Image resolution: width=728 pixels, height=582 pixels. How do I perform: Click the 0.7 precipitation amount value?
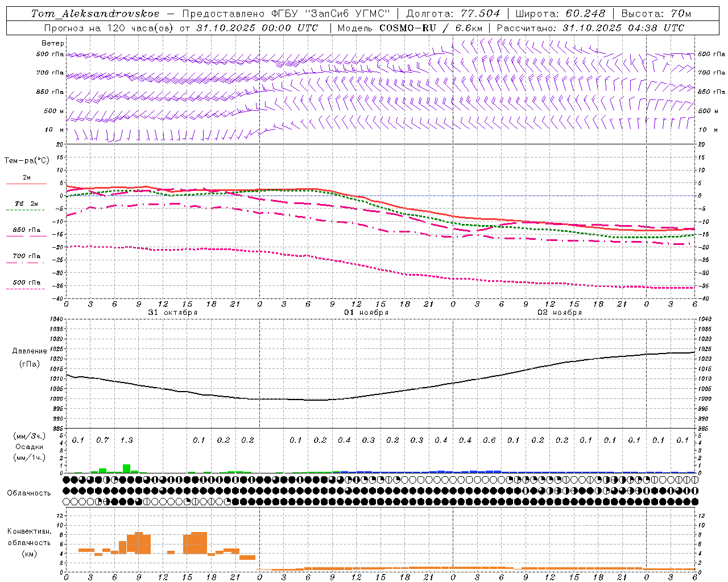tap(102, 440)
